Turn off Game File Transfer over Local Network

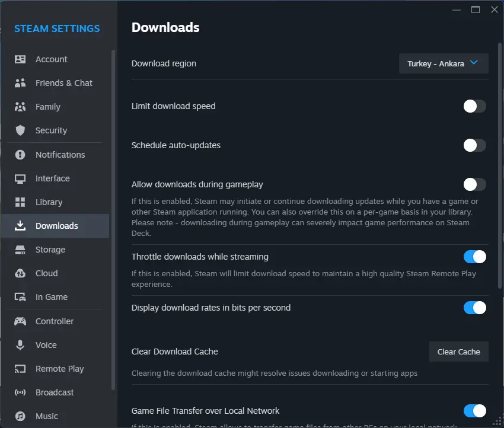tap(474, 411)
